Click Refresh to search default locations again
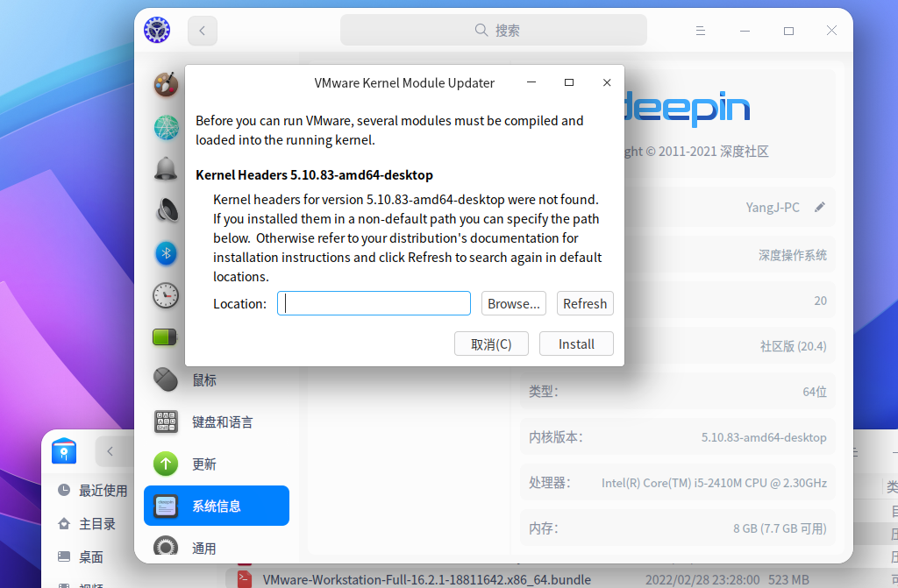This screenshot has width=898, height=588. (x=584, y=303)
